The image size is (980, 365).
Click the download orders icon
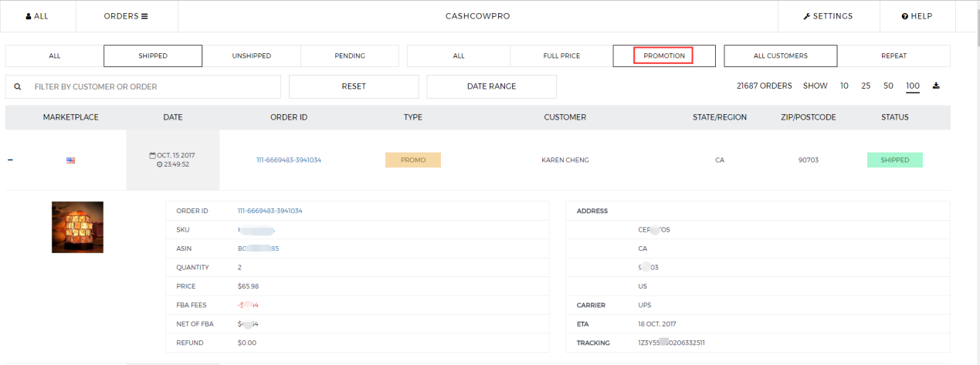click(x=936, y=86)
